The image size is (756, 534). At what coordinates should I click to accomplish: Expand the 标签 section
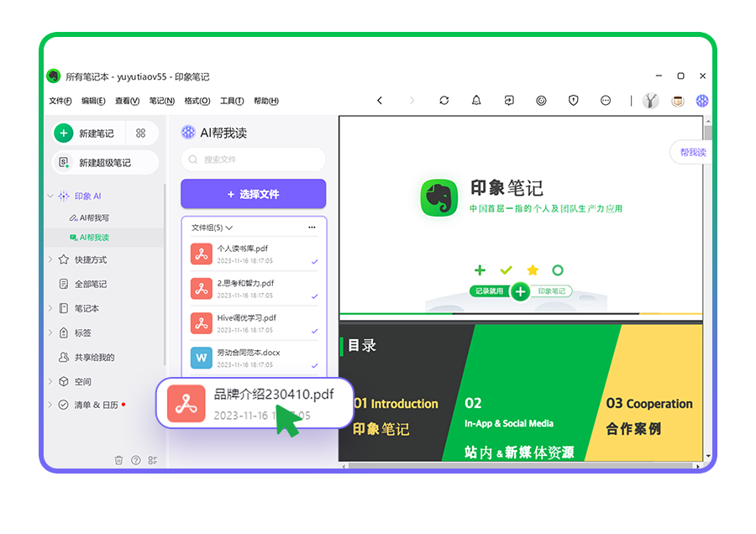point(50,332)
